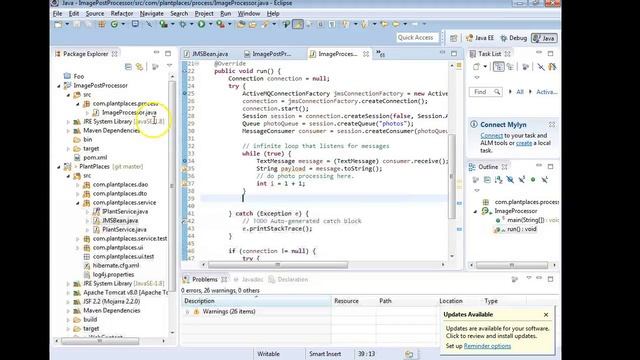
Task: Click Link with Editor in Package Explorer
Action: click(140, 67)
